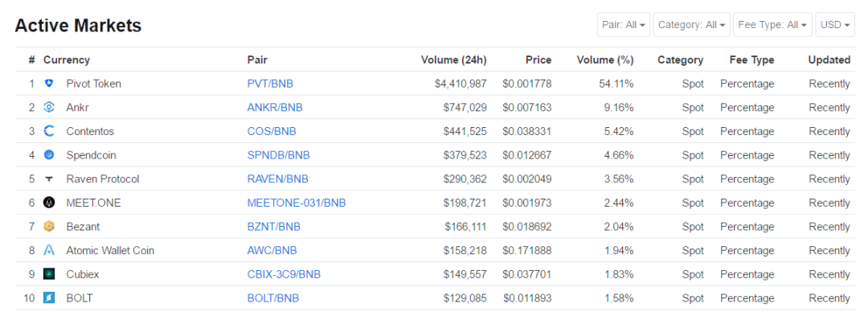This screenshot has height=312, width=868.
Task: Click the Atomic Wallet Coin icon
Action: click(x=49, y=251)
